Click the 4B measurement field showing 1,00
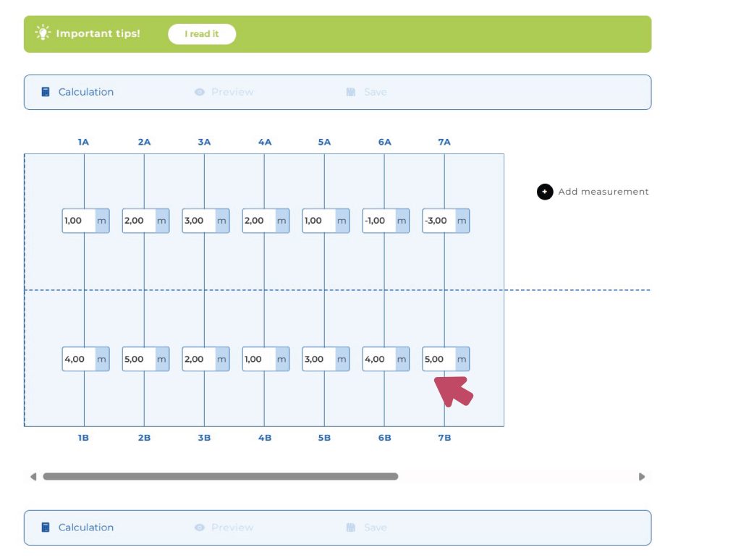 point(258,359)
